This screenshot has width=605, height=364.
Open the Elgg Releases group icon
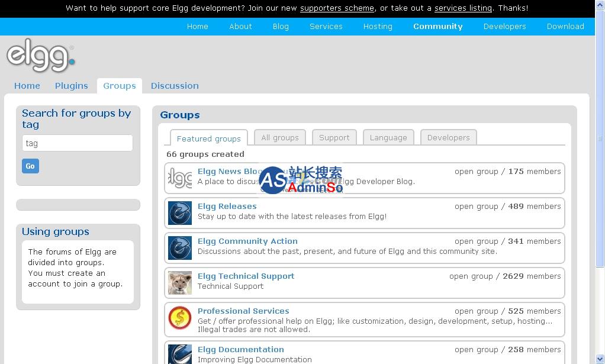180,213
